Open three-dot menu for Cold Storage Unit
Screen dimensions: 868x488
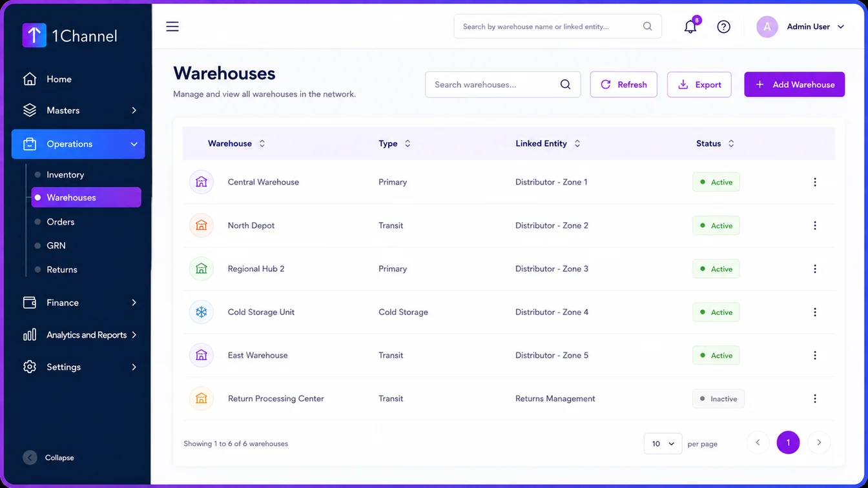(815, 312)
